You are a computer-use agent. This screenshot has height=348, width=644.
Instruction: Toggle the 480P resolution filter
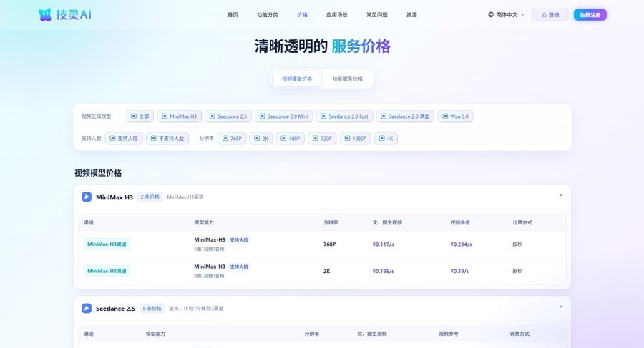tap(291, 139)
